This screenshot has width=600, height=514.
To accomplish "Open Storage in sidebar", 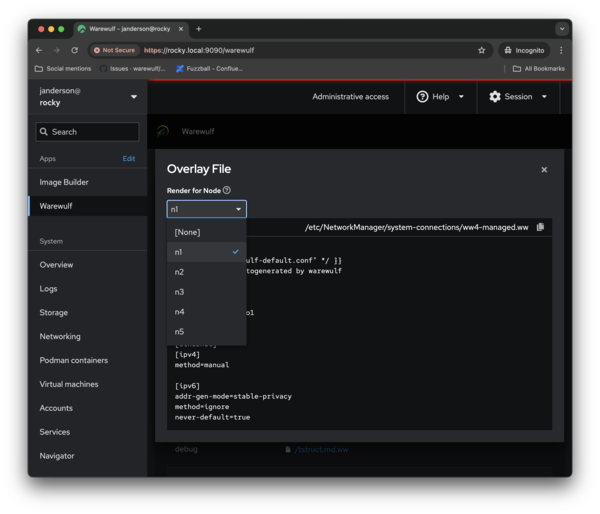I will [x=88, y=312].
